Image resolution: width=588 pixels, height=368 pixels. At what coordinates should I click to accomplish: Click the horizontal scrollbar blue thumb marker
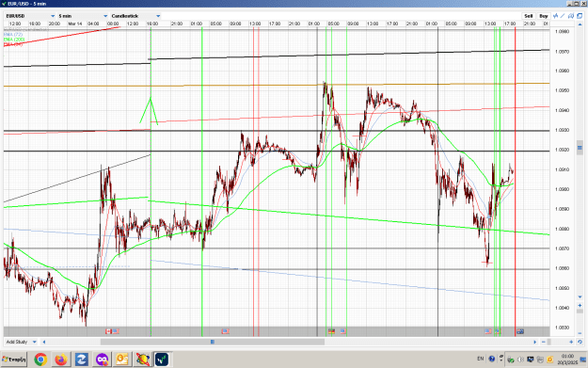coord(213,342)
